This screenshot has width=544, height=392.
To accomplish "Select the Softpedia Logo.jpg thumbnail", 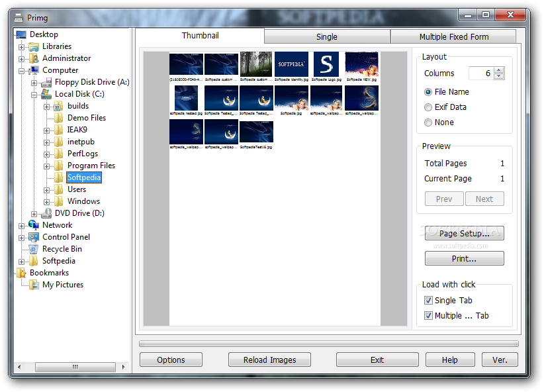I will click(326, 64).
